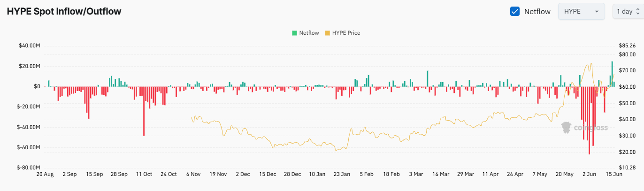
Task: Click the 18 Feb date label
Action: pos(391,174)
